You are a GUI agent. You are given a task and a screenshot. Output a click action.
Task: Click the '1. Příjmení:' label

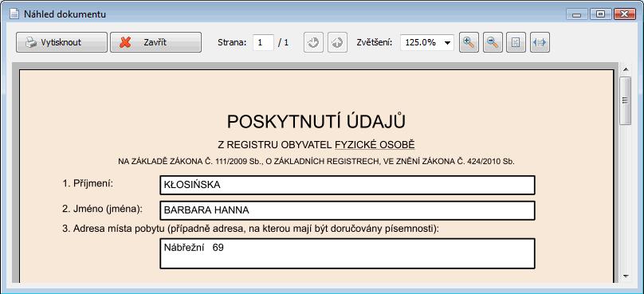pyautogui.click(x=88, y=183)
